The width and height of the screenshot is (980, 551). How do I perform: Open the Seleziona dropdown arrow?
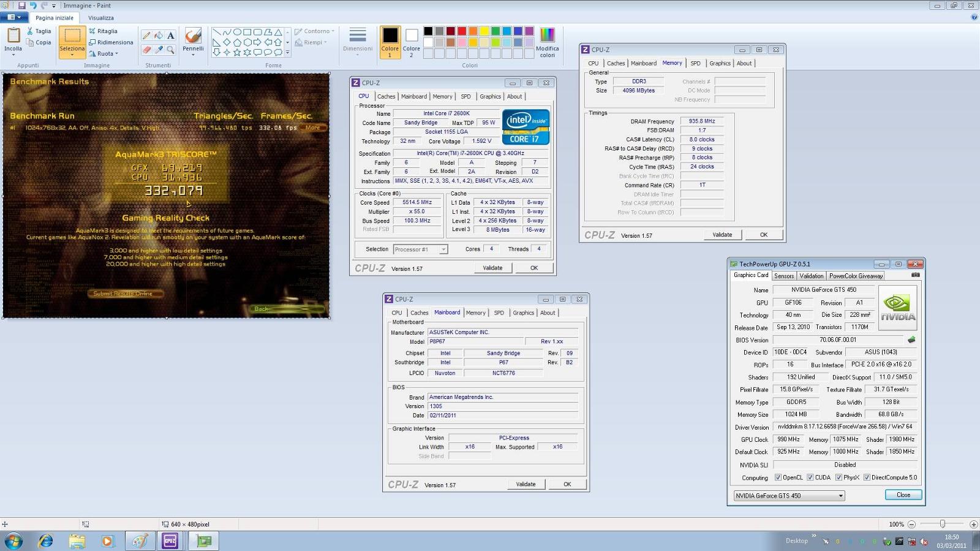[x=72, y=55]
